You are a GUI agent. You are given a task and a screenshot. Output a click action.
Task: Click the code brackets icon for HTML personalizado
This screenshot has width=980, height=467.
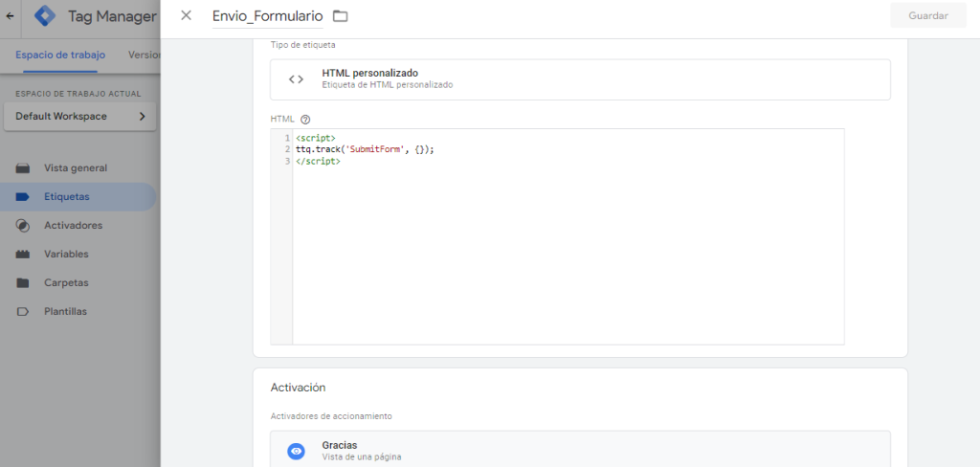(x=296, y=79)
